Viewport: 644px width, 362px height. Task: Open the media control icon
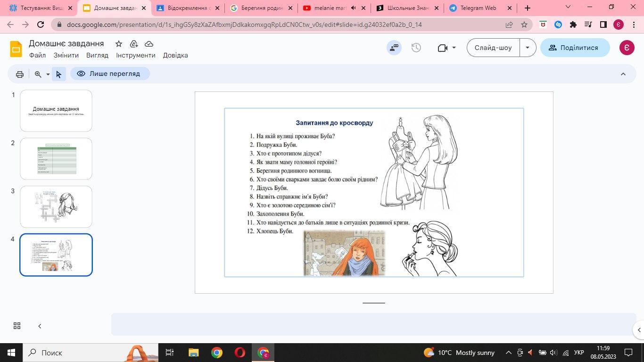(588, 25)
